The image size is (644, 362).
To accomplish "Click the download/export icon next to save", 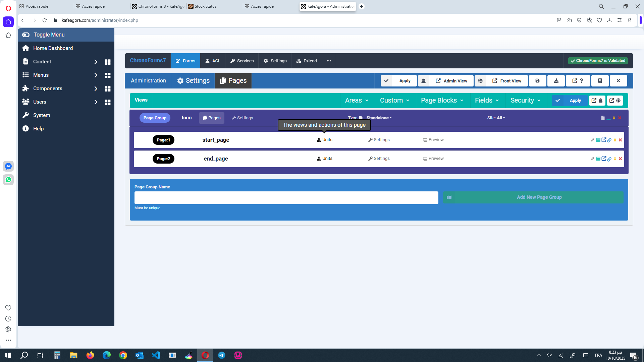I will click(556, 80).
